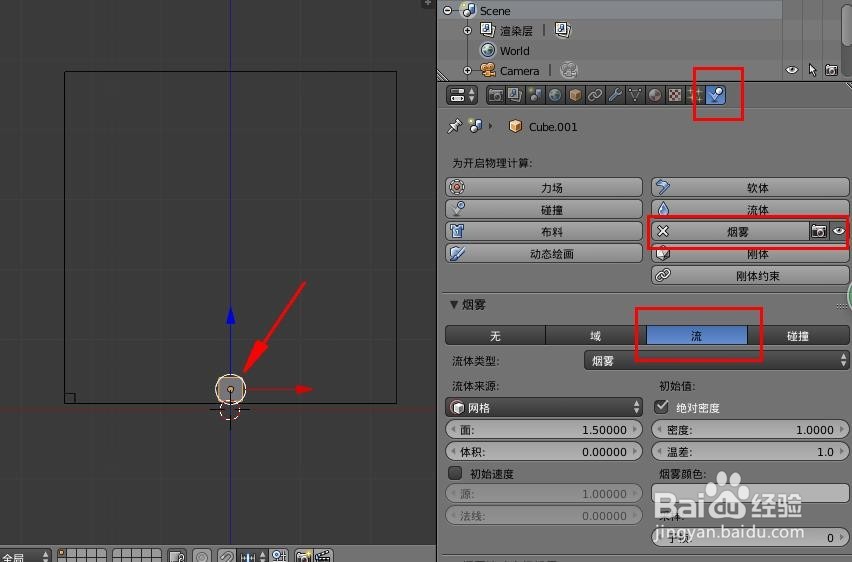This screenshot has width=852, height=562.
Task: Toggle smoke render camera icon
Action: click(x=819, y=232)
